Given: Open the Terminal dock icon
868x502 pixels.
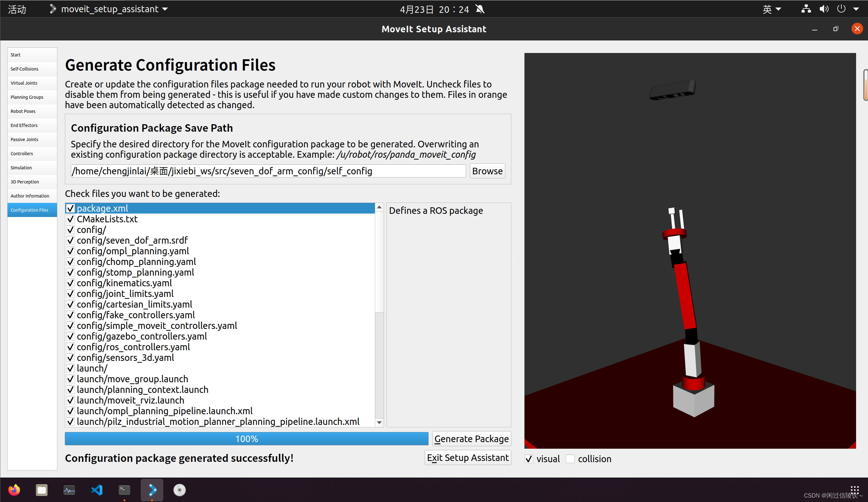Looking at the screenshot, I should (124, 489).
